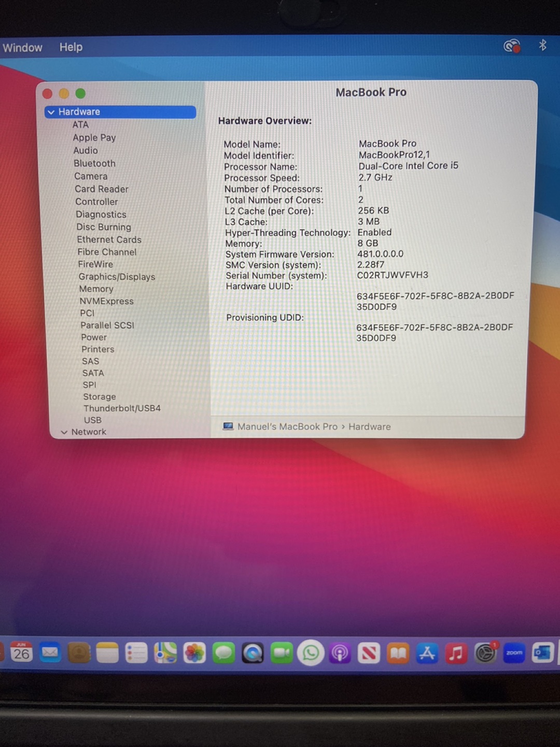Image resolution: width=560 pixels, height=747 pixels.
Task: Open the Contacts app in the Dock
Action: (x=79, y=653)
